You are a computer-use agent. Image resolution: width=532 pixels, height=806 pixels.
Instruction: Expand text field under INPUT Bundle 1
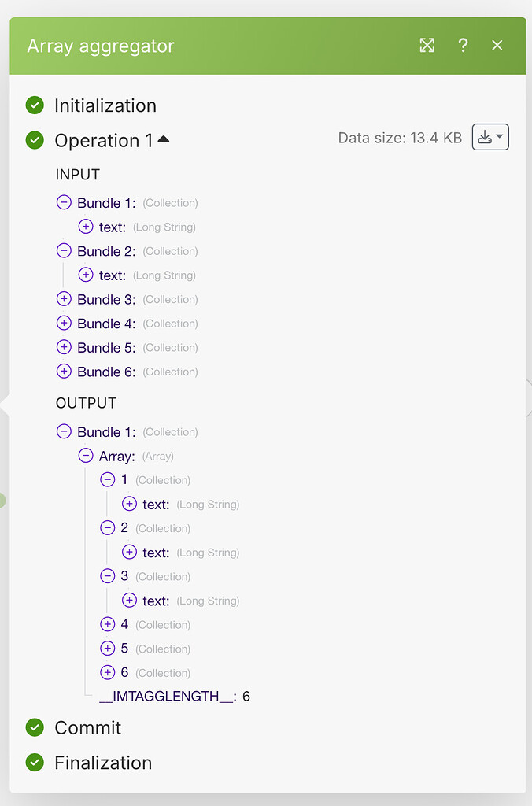[86, 227]
